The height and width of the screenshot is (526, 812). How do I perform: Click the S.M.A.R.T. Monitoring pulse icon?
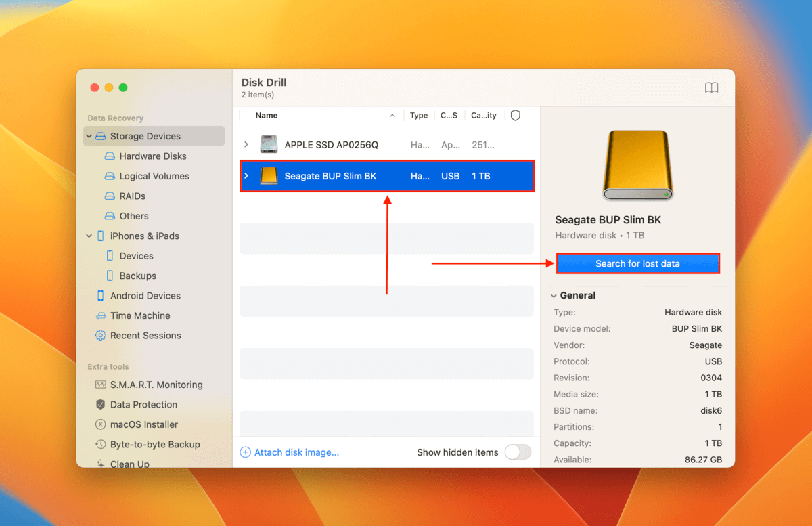(101, 385)
